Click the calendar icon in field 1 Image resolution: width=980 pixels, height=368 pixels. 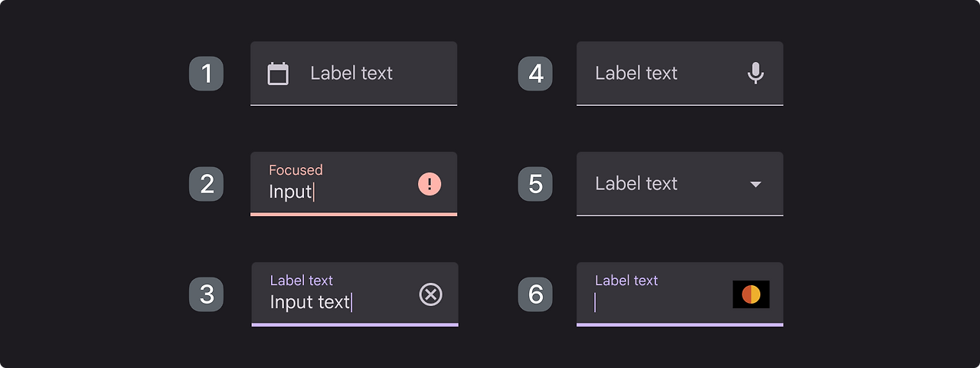tap(278, 74)
